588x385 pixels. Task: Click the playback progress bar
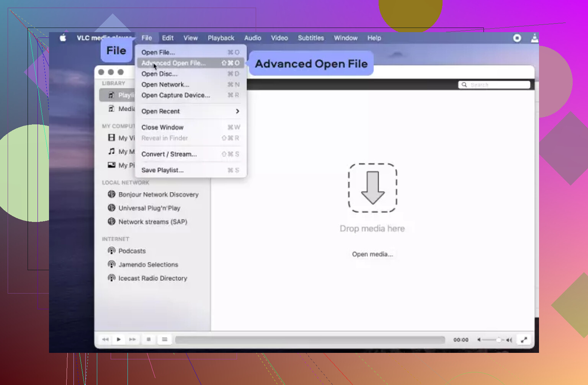[x=310, y=340]
